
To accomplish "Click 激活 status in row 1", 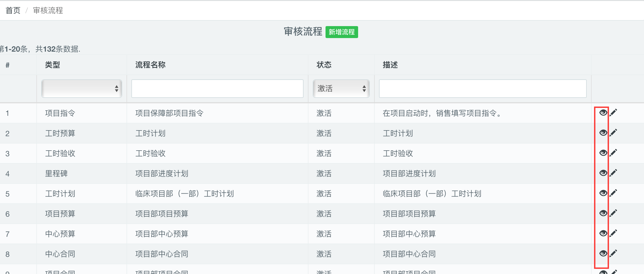I will click(324, 113).
